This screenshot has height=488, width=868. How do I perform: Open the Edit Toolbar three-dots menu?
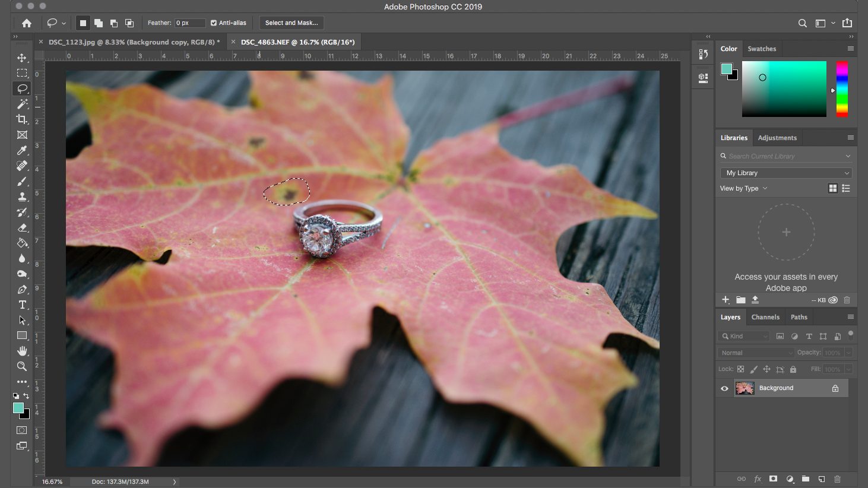[x=22, y=382]
